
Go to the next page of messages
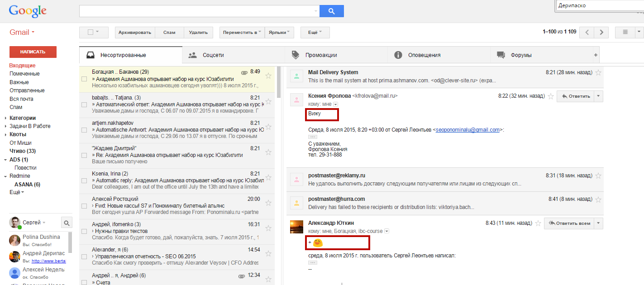(x=601, y=32)
